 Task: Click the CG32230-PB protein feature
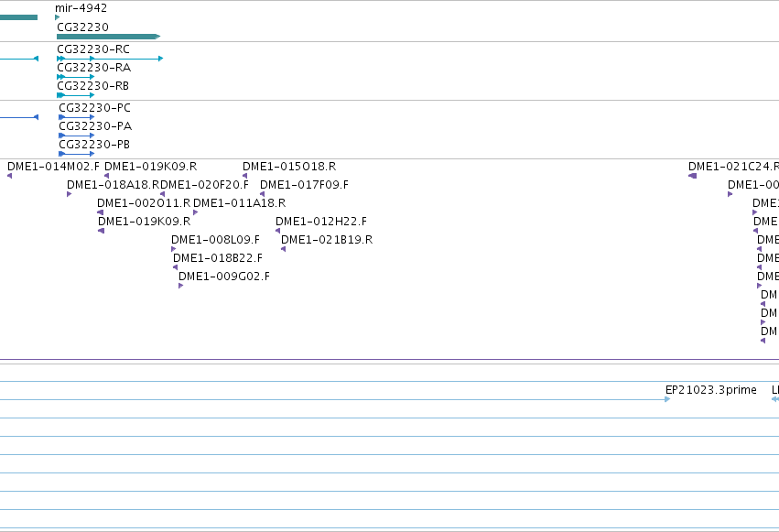pyautogui.click(x=77, y=154)
